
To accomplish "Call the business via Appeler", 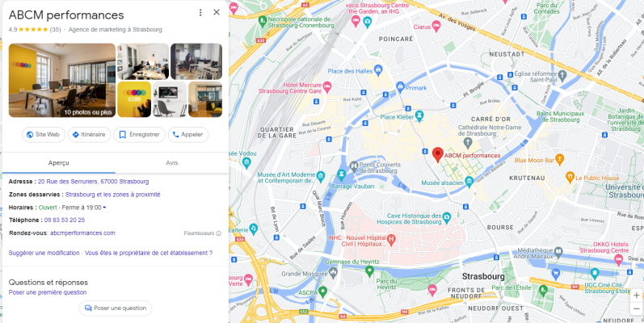I will [x=188, y=135].
